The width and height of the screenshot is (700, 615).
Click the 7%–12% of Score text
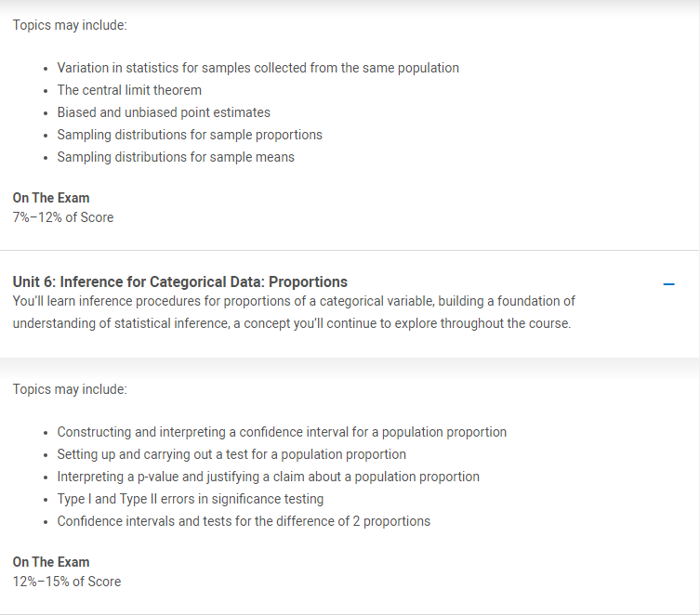click(x=63, y=217)
